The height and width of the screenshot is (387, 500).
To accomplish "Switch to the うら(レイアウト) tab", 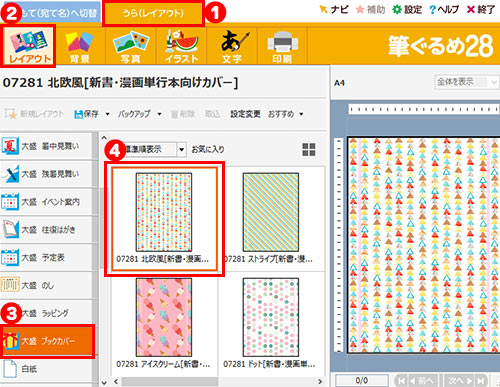I will tap(153, 13).
